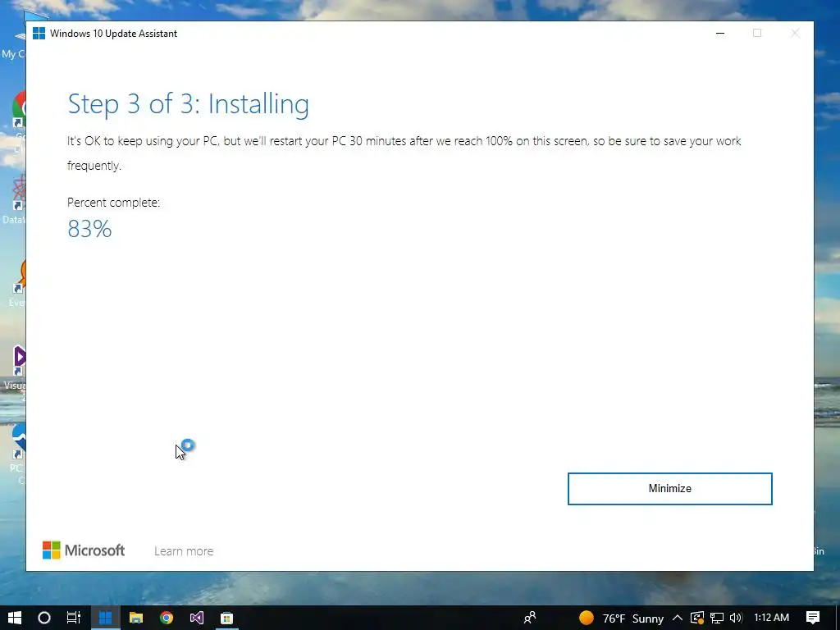Open the 76°F Sunny weather widget
This screenshot has height=630, width=840.
pos(622,619)
